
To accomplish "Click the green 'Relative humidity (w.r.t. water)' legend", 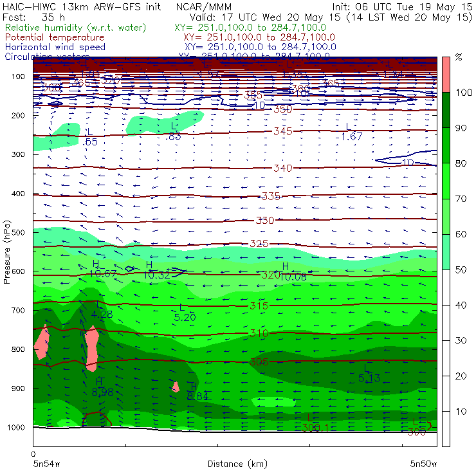I will tap(76, 28).
